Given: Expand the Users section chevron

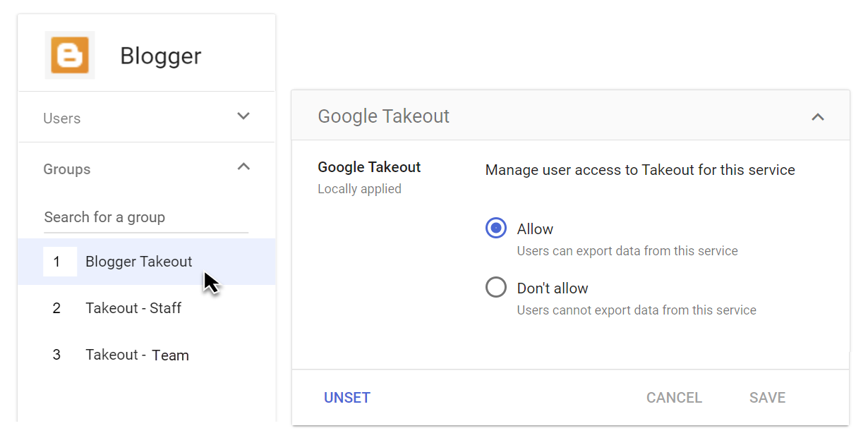Looking at the screenshot, I should 243,116.
